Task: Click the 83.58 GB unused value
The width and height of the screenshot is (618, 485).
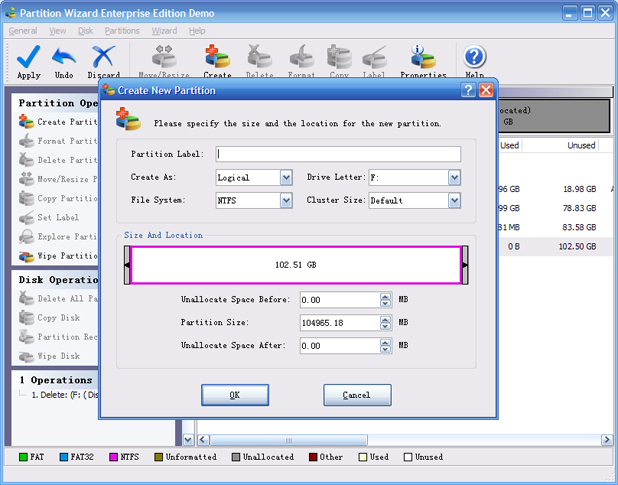Action: point(579,227)
